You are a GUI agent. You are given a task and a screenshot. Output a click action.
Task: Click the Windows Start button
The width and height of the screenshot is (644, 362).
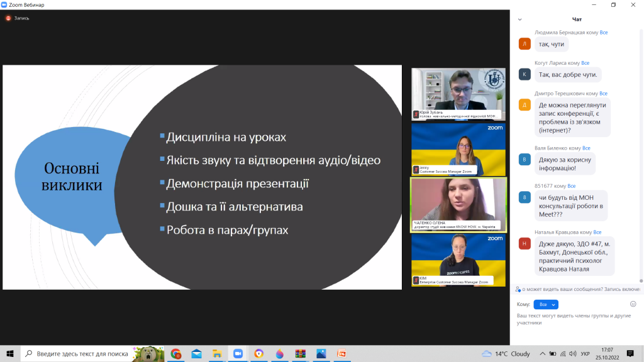(10, 354)
